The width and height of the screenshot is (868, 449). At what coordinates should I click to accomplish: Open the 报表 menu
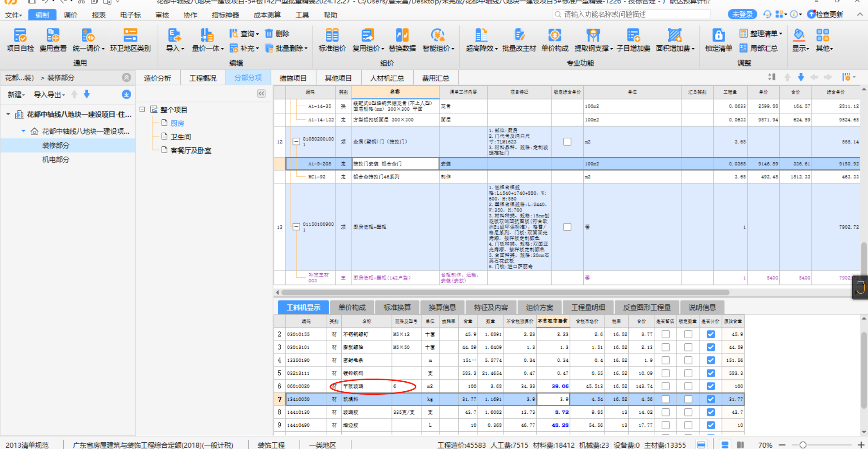pos(99,15)
